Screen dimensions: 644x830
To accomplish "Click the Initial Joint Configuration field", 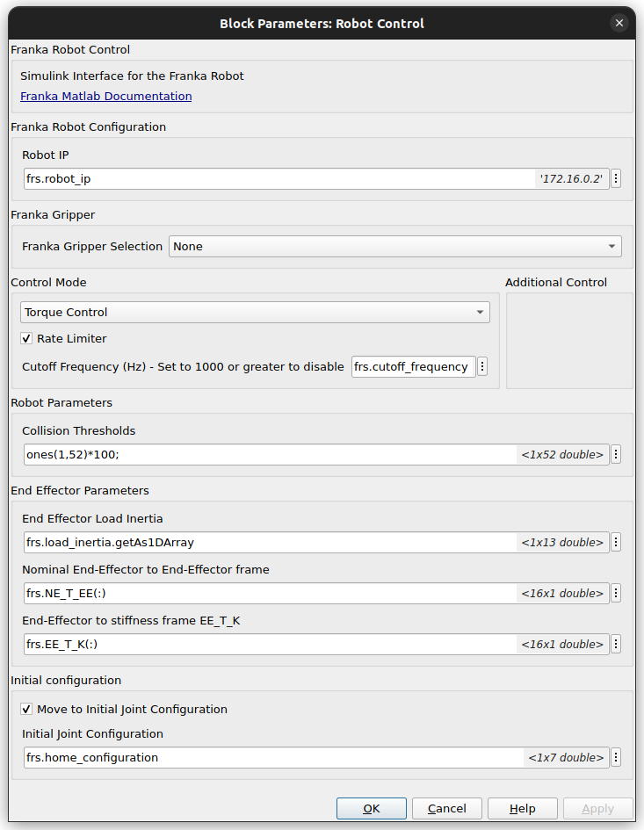I will click(272, 757).
